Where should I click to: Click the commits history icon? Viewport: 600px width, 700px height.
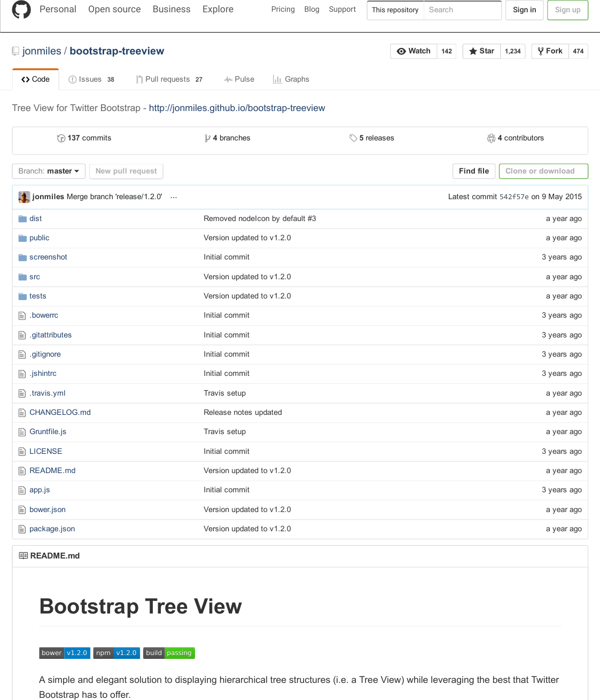click(x=61, y=138)
